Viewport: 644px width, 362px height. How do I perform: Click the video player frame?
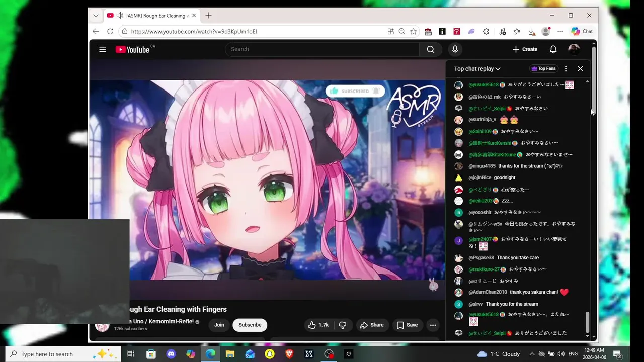pos(267,180)
